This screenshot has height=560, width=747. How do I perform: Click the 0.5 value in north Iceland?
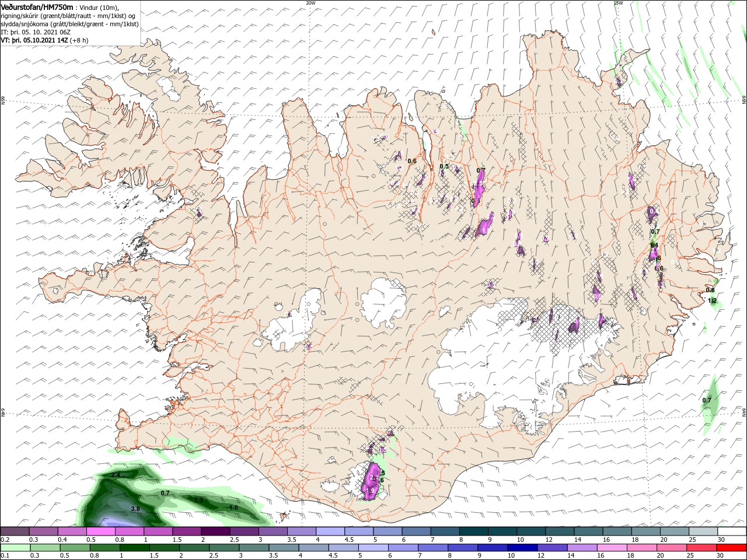pyautogui.click(x=444, y=166)
